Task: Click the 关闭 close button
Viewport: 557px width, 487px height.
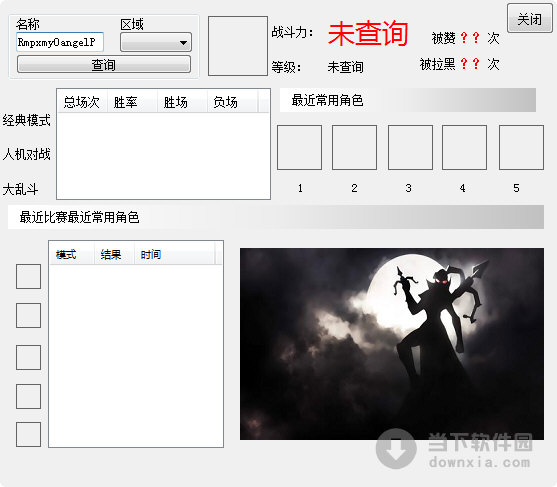Action: [x=530, y=18]
